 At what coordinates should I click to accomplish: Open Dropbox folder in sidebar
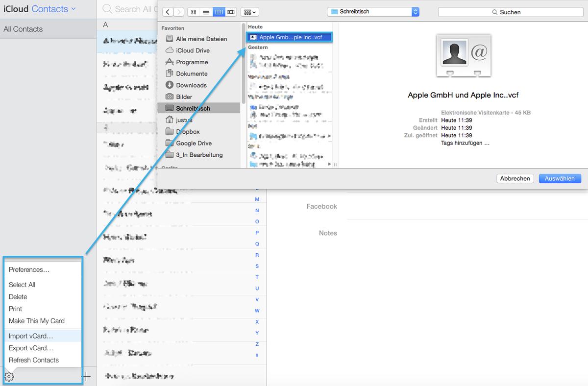188,132
